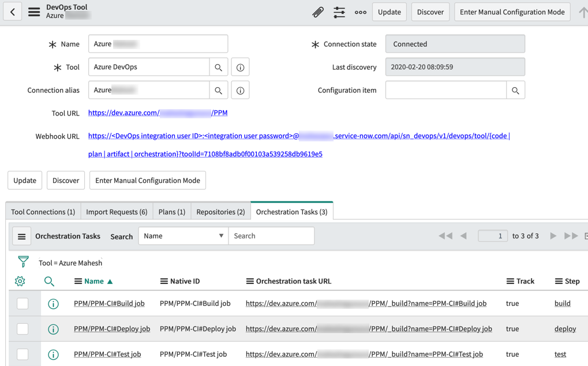Image resolution: width=588 pixels, height=366 pixels.
Task: Open form personalization sliders icon
Action: [339, 12]
